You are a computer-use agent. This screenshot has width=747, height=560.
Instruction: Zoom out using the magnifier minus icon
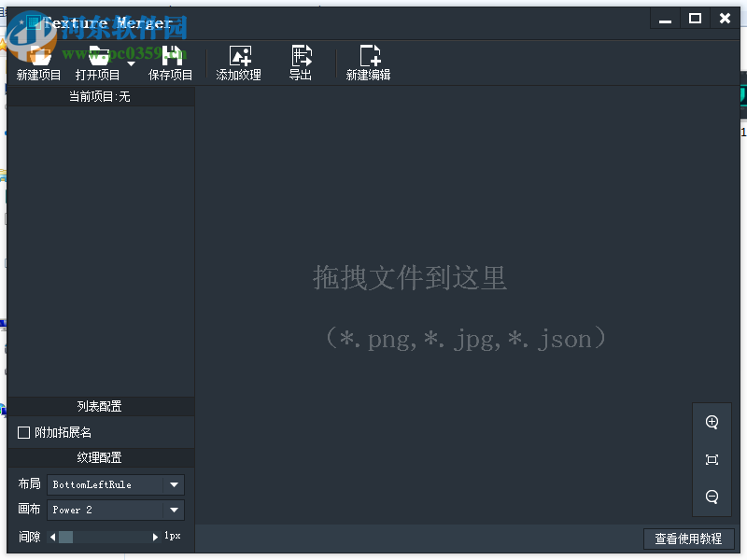(712, 497)
